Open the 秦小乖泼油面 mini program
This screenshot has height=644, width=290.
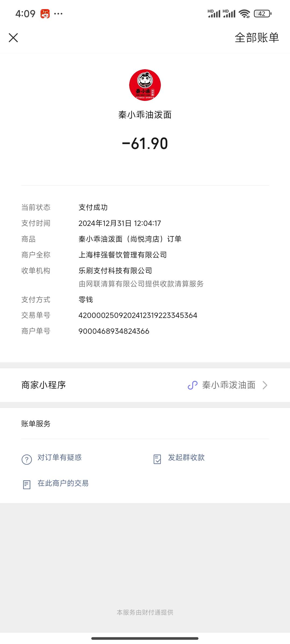coord(229,385)
